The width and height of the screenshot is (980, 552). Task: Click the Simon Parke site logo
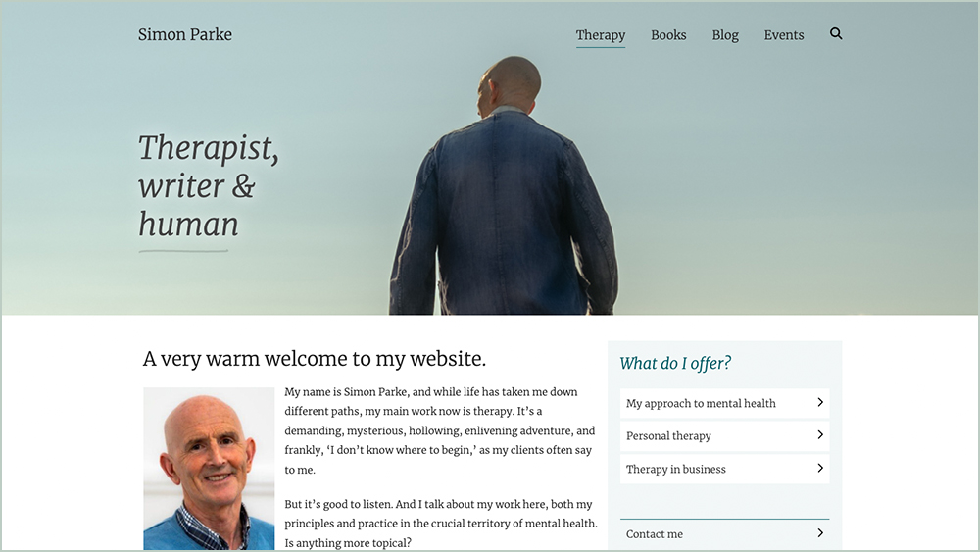185,34
